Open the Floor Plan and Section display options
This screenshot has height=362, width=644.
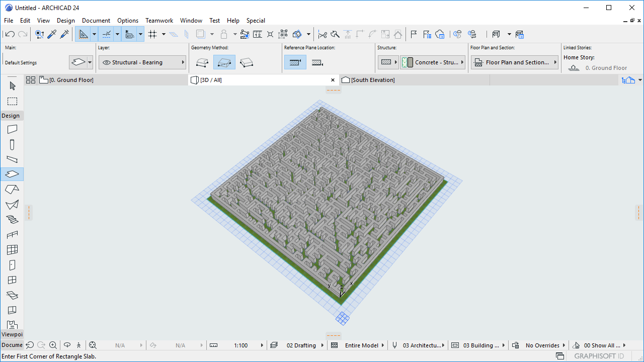(x=514, y=62)
